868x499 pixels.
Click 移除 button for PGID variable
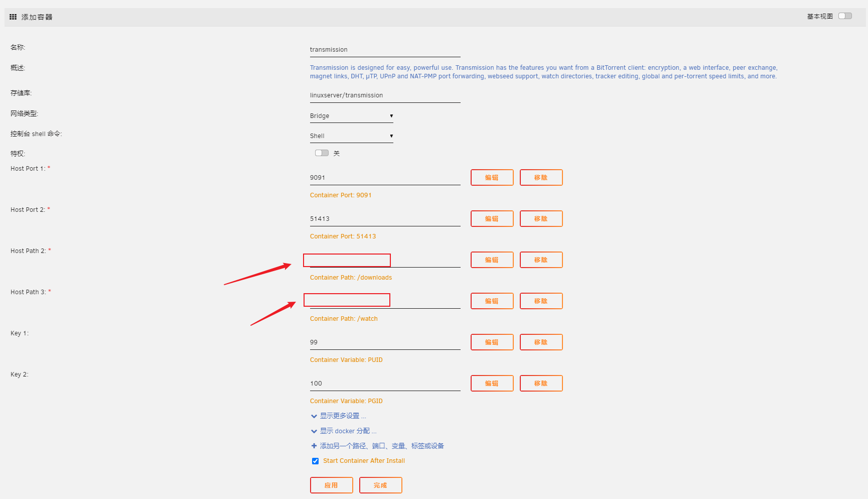(541, 384)
